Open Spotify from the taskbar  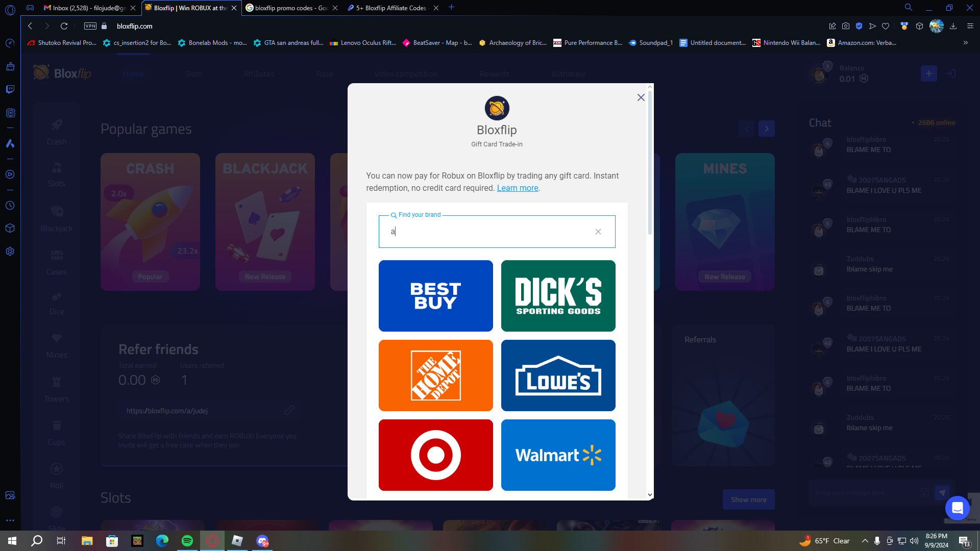tap(187, 541)
